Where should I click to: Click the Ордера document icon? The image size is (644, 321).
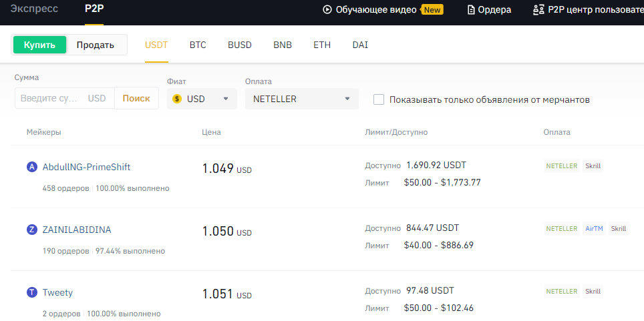pyautogui.click(x=471, y=10)
